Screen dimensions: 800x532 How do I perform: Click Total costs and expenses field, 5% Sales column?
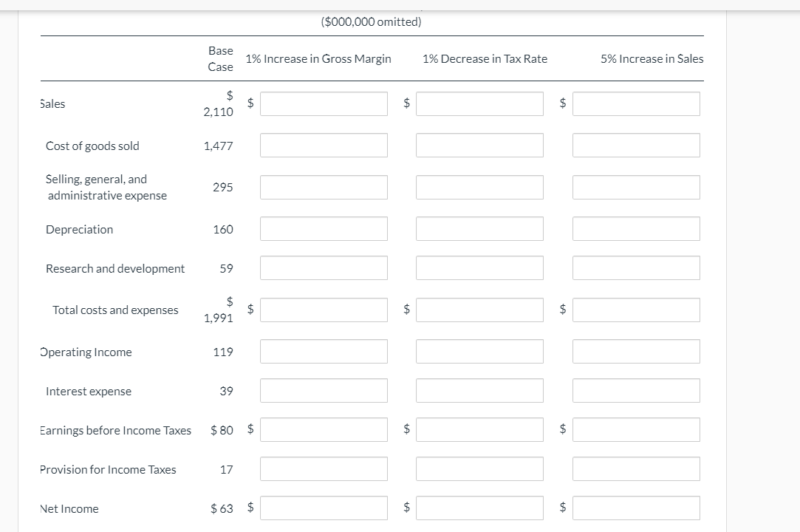click(636, 310)
